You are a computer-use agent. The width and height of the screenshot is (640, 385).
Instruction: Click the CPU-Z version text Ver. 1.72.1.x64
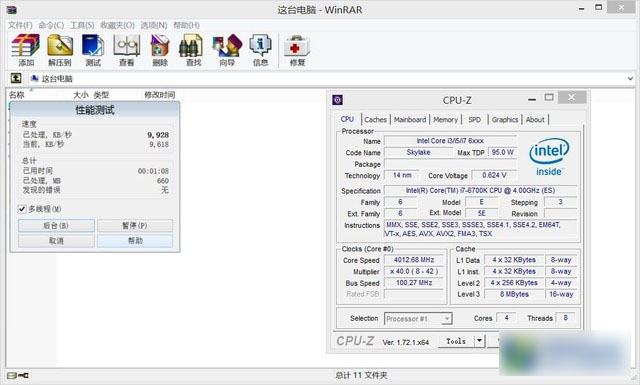(x=406, y=342)
